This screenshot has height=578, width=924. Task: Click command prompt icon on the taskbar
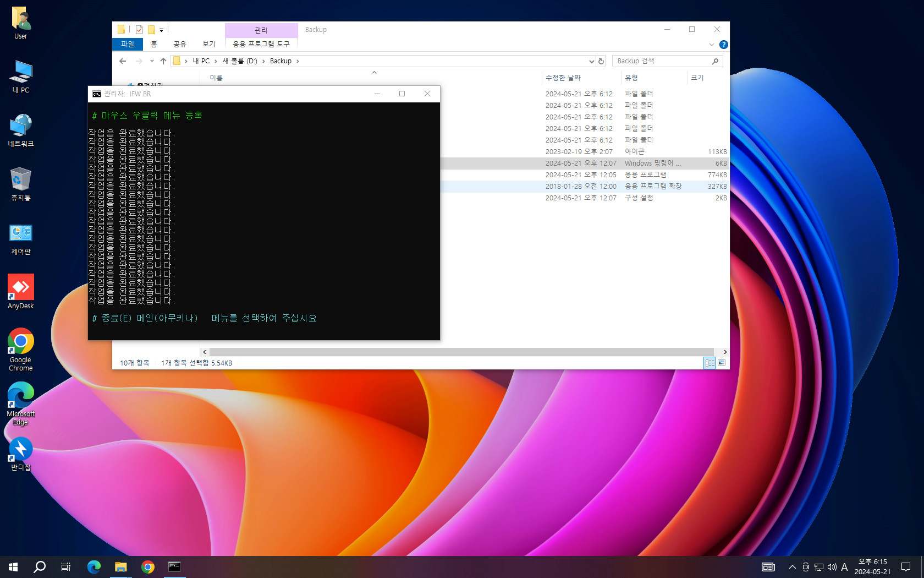tap(174, 567)
